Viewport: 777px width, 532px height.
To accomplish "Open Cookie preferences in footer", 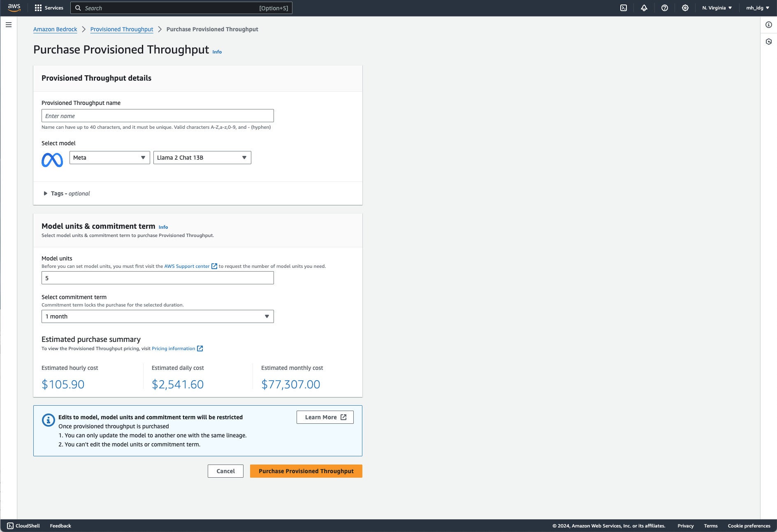I will click(749, 526).
